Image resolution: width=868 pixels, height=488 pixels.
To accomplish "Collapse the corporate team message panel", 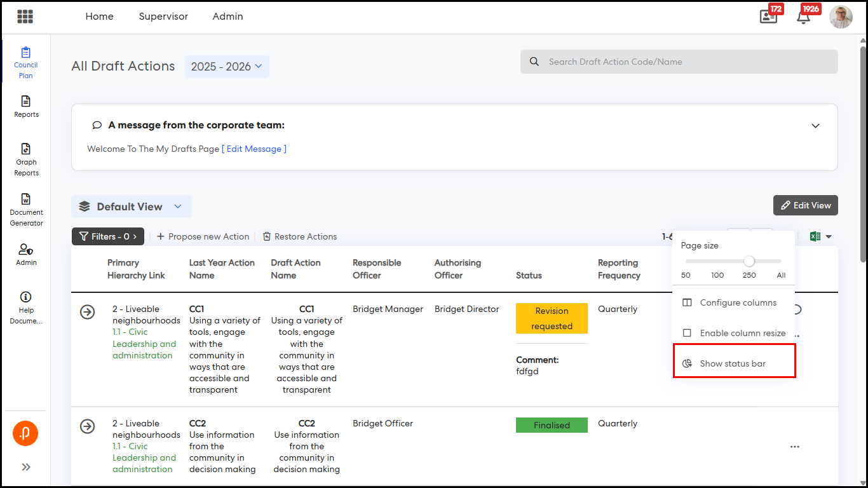I will coord(815,126).
